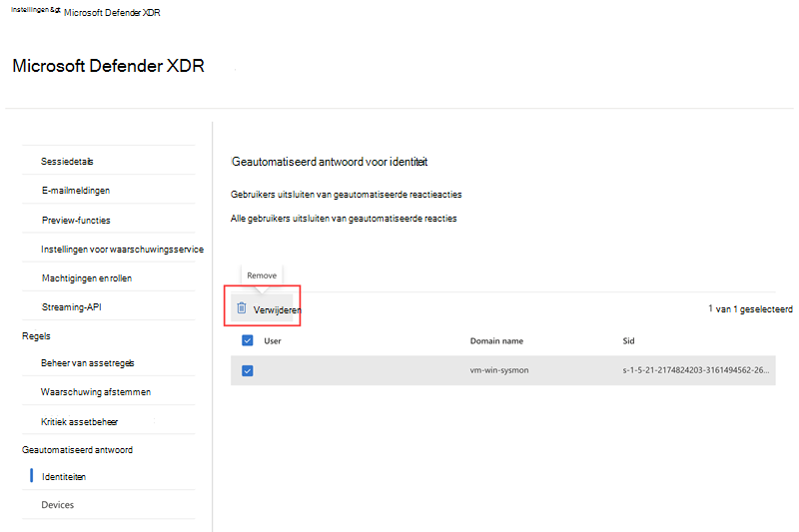Screen dimensions: 799x532
Task: Select Machtigingen en rollen
Action: point(87,278)
